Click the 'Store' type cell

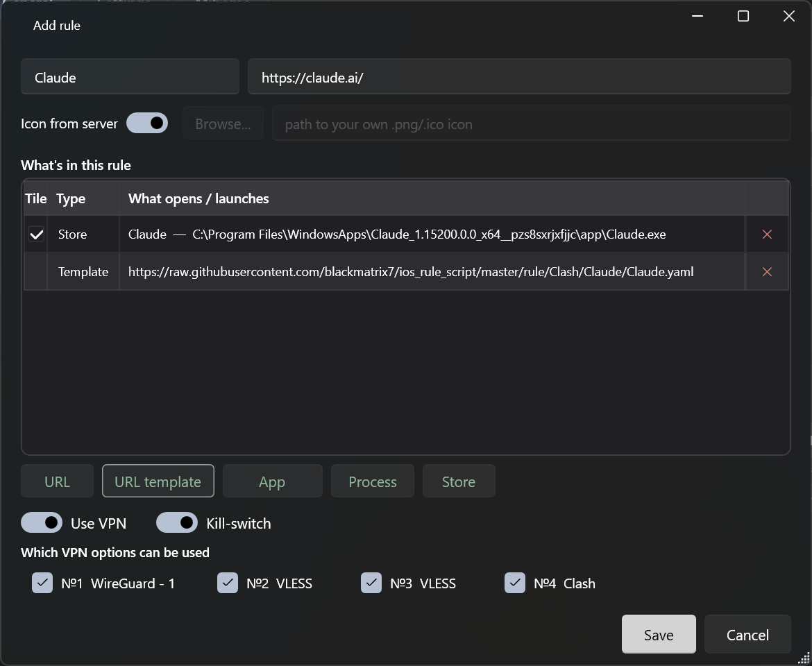(83, 234)
